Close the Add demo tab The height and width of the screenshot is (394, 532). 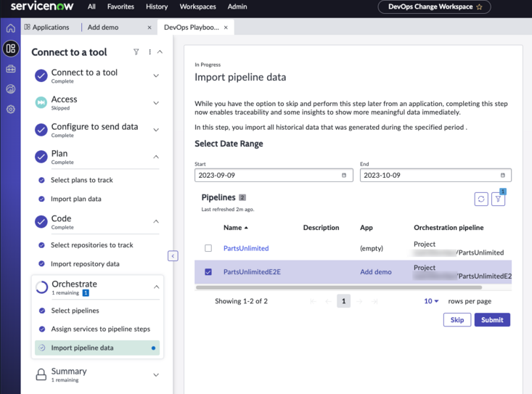150,28
